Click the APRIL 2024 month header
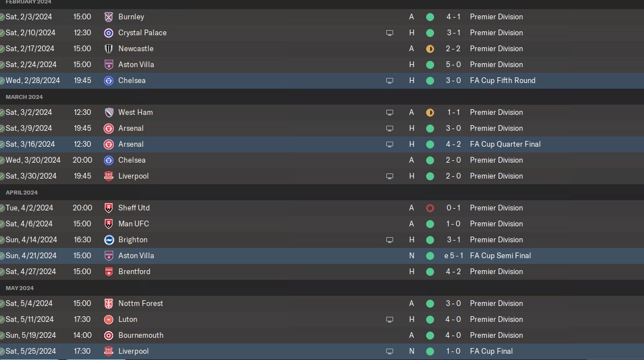Image resolution: width=644 pixels, height=360 pixels. [22, 193]
